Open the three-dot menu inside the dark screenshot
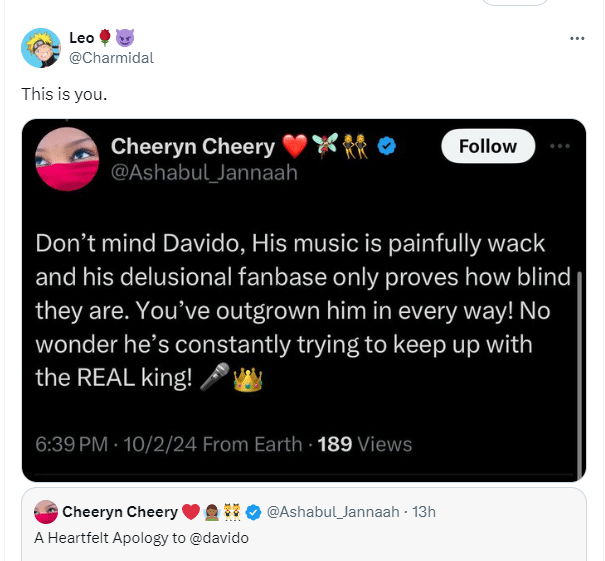The height and width of the screenshot is (561, 605). (x=561, y=146)
